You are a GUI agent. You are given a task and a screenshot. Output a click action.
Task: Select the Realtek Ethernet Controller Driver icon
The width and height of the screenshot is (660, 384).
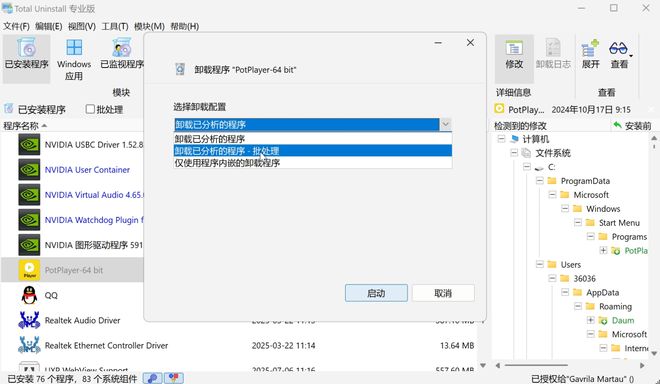pos(29,345)
